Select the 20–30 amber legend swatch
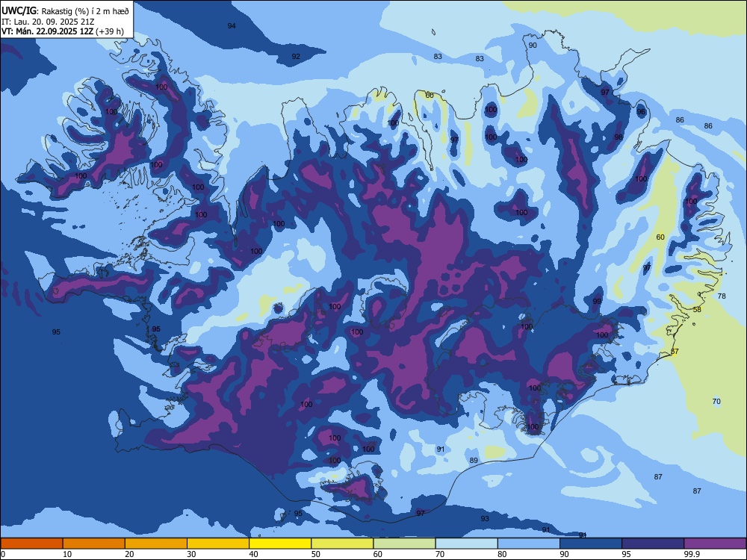The height and width of the screenshot is (560, 747). point(156,544)
